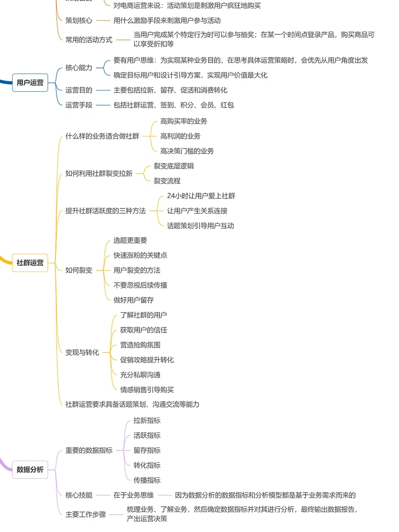Image resolution: width=399 pixels, height=532 pixels.
Task: Click the 在于业务思维 node
Action: tap(133, 495)
